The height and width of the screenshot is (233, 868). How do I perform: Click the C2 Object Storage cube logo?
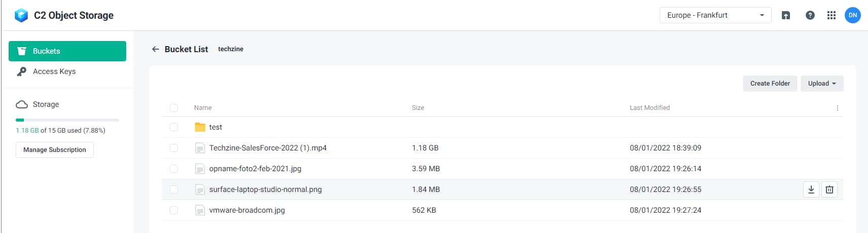21,15
